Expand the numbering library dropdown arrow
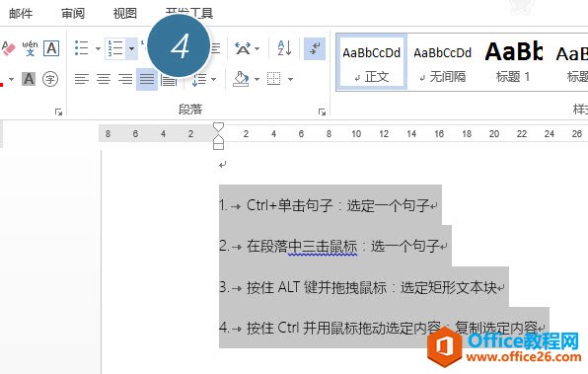588x374 pixels. (x=131, y=48)
